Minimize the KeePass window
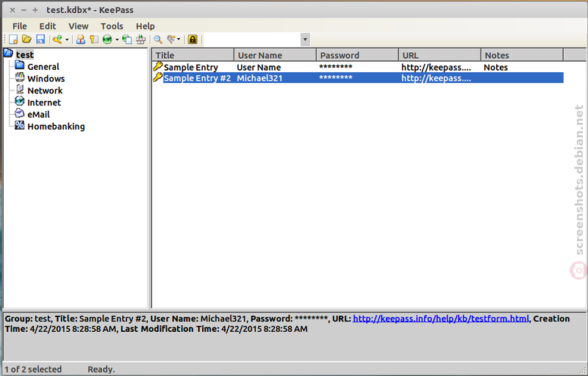Viewport: 588px width, 376px height. coord(24,10)
